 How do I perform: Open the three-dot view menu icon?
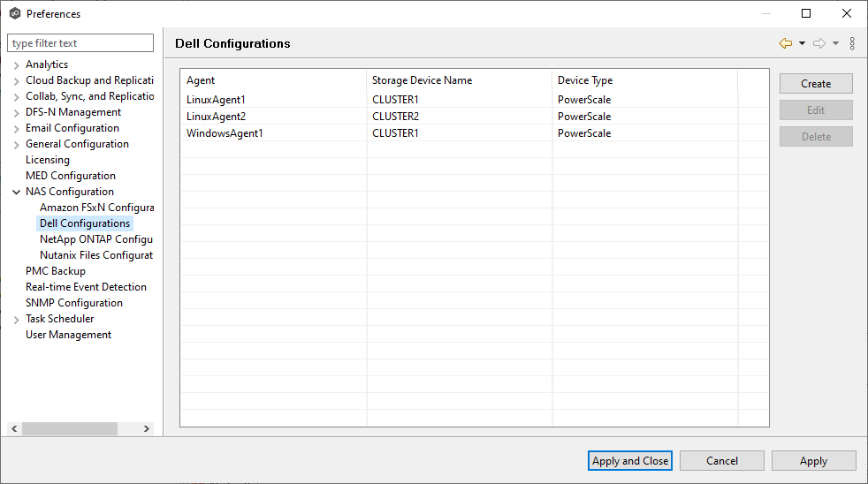(x=852, y=43)
